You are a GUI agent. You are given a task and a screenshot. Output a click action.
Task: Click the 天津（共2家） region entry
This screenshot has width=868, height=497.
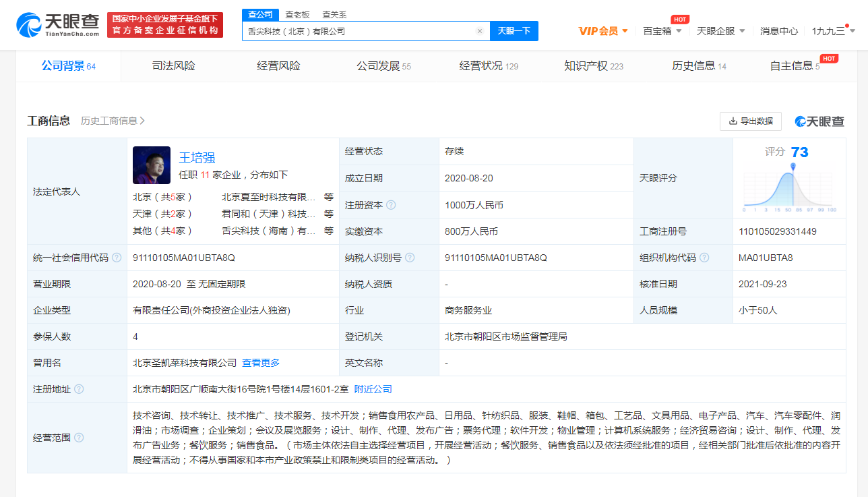click(162, 214)
